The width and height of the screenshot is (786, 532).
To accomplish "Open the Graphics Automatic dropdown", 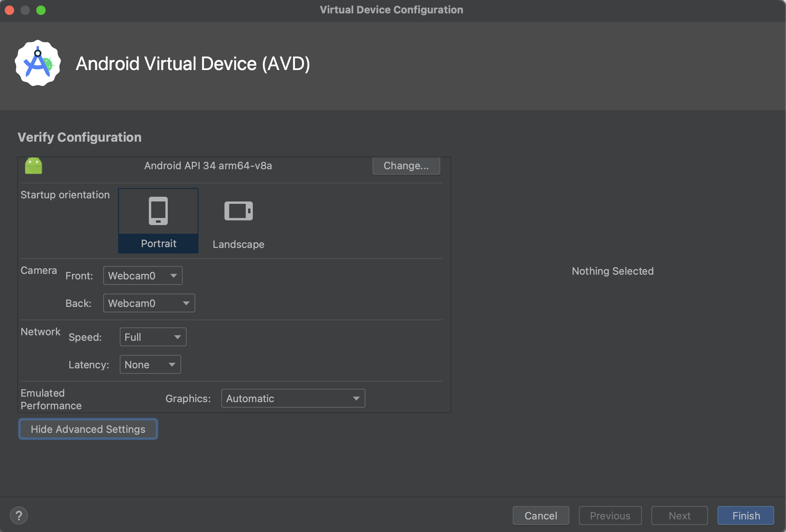I will coord(293,398).
